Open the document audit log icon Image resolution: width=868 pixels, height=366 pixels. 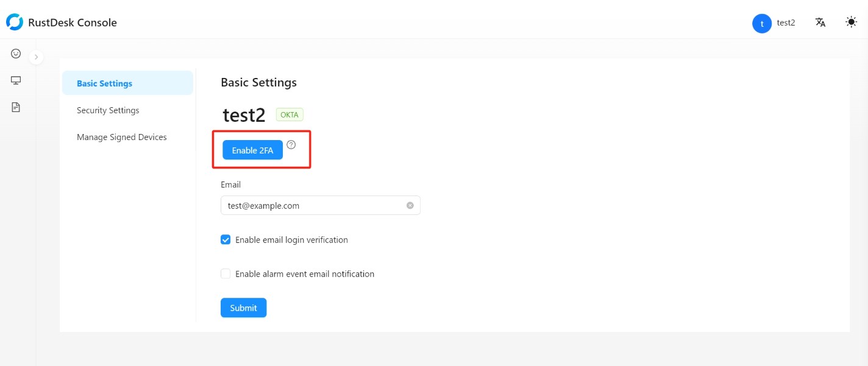(x=15, y=107)
